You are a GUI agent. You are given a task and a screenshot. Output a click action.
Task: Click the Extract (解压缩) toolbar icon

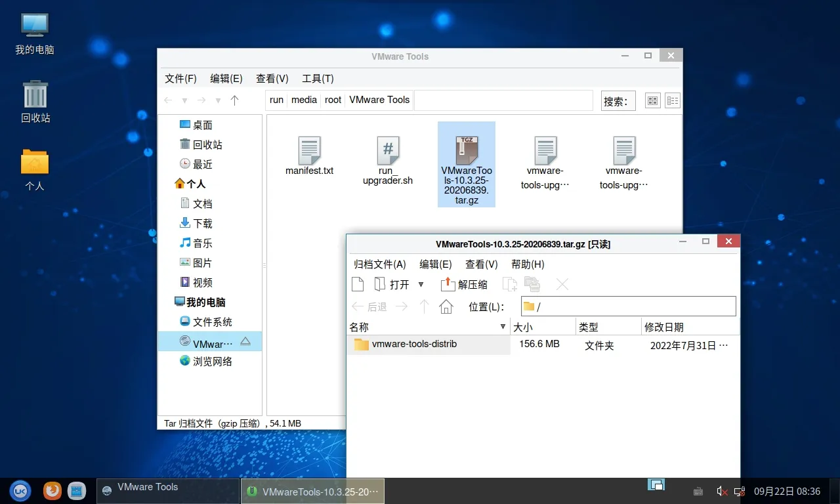click(465, 284)
